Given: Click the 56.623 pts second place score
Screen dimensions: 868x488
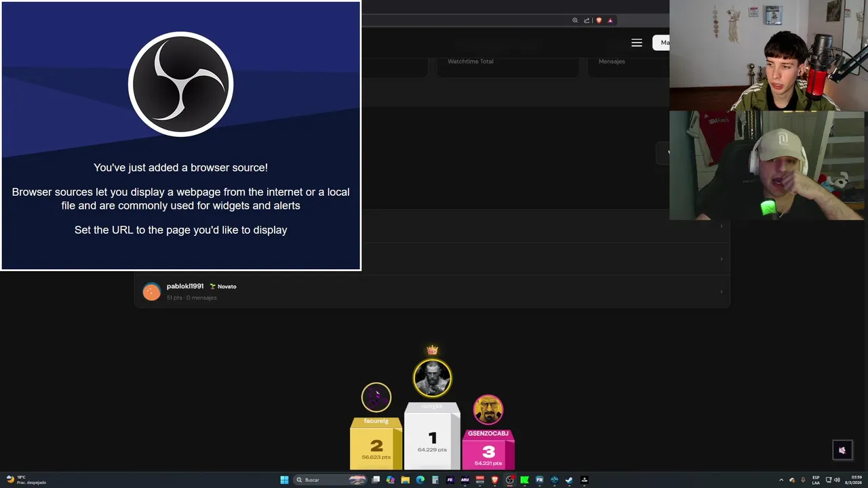Looking at the screenshot, I should pyautogui.click(x=376, y=457).
